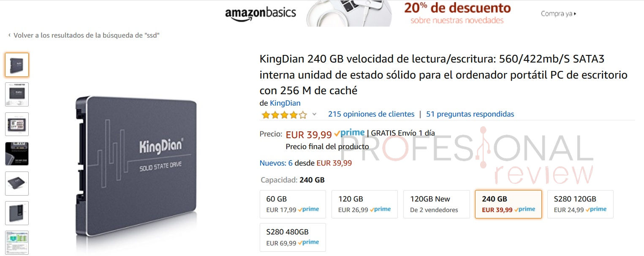Click the star rating icons

pyautogui.click(x=284, y=114)
